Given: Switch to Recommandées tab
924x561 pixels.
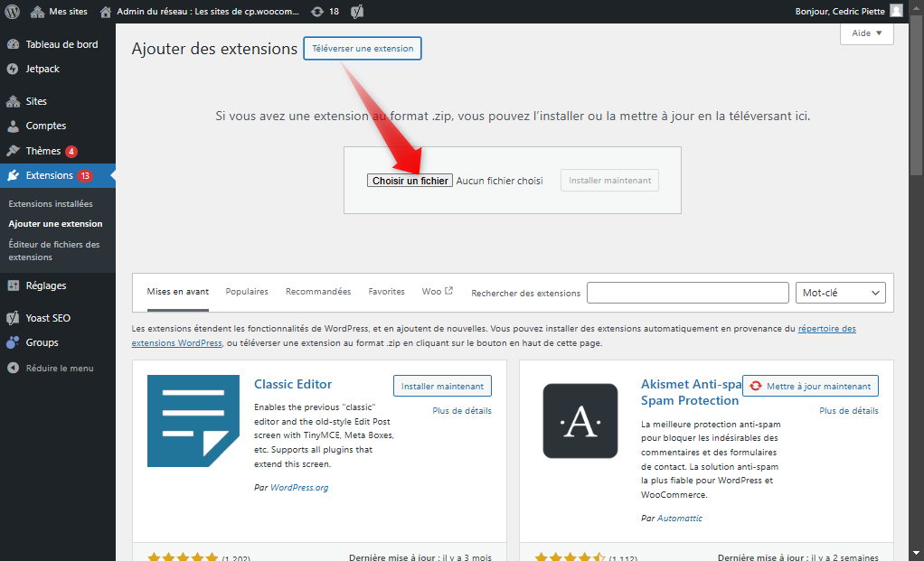Looking at the screenshot, I should point(318,292).
